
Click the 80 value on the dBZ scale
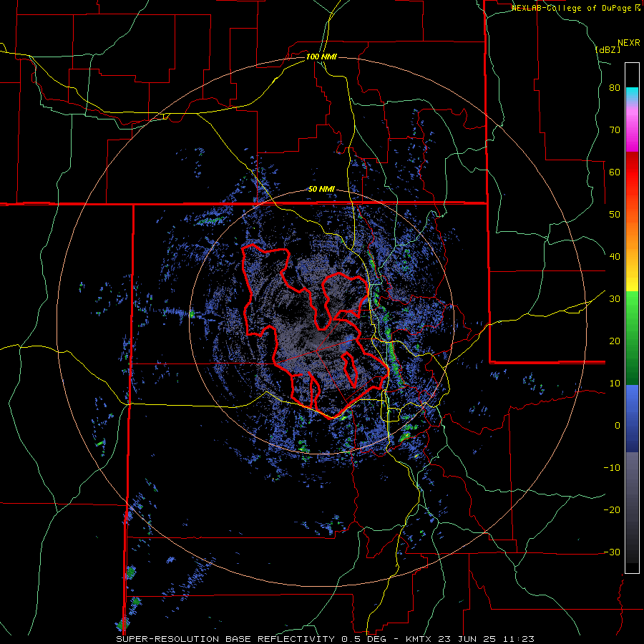click(615, 88)
